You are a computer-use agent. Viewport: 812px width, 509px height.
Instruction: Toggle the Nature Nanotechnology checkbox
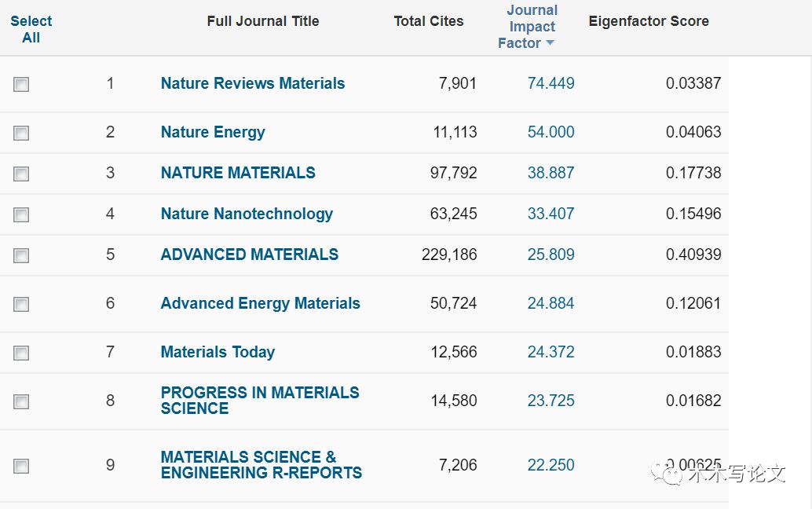click(x=21, y=214)
